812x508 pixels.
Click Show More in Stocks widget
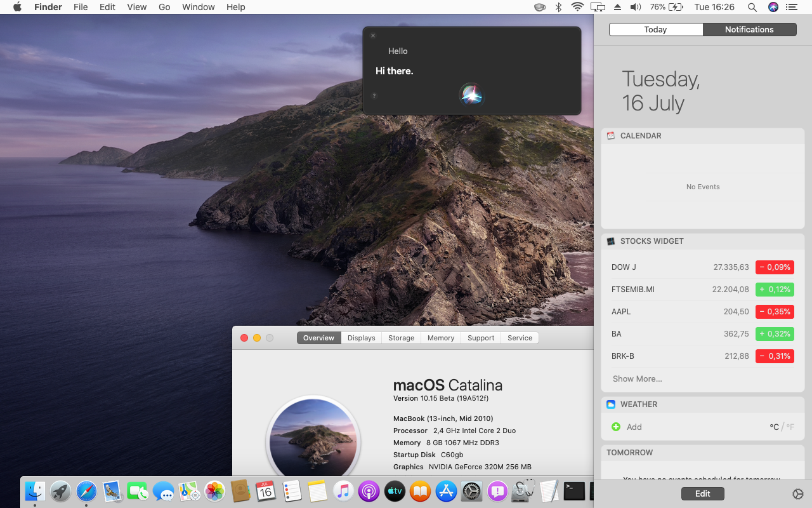click(638, 378)
